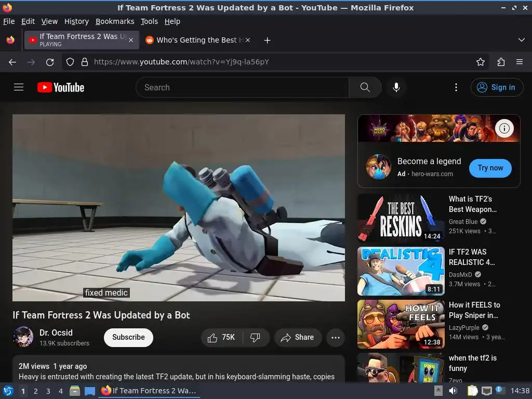Click the YouTube logo
The height and width of the screenshot is (399, 532).
[61, 87]
